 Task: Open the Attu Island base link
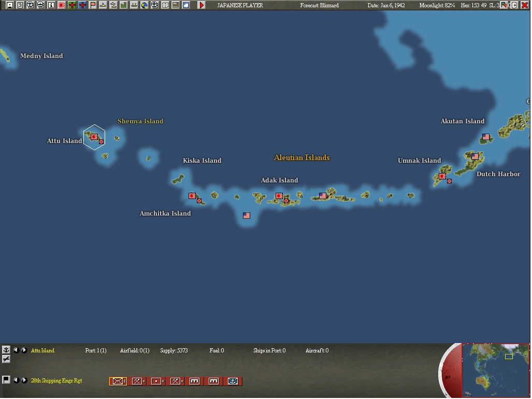click(42, 350)
